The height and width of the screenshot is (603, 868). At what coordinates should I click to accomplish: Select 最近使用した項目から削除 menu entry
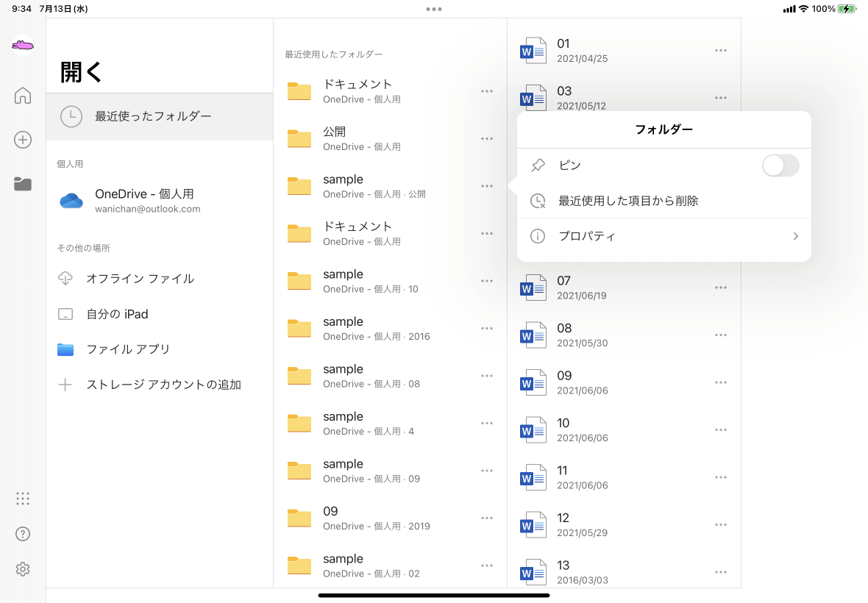coord(628,201)
